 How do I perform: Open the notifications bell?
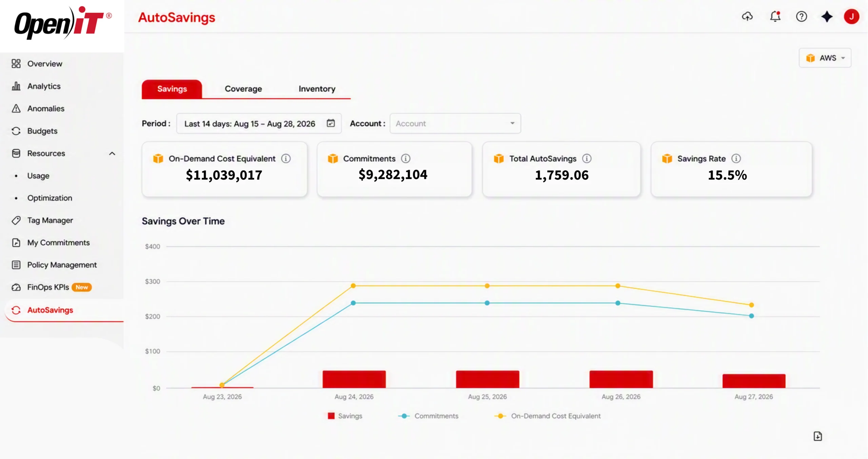tap(775, 16)
